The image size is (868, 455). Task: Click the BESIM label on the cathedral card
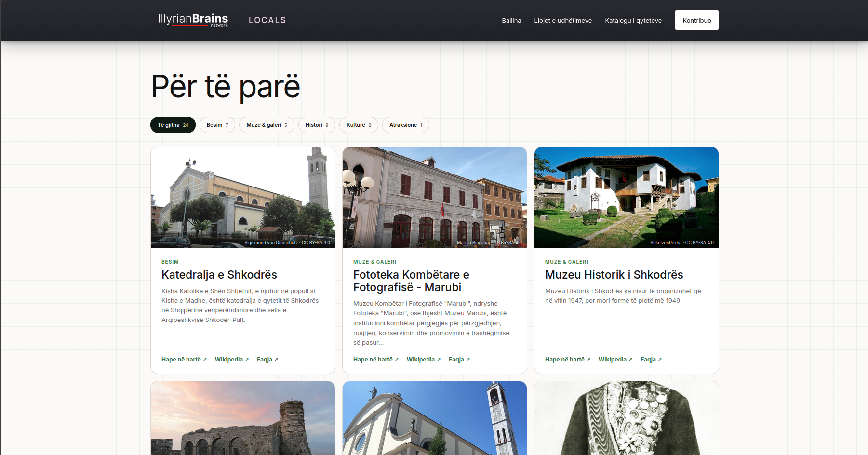click(170, 262)
